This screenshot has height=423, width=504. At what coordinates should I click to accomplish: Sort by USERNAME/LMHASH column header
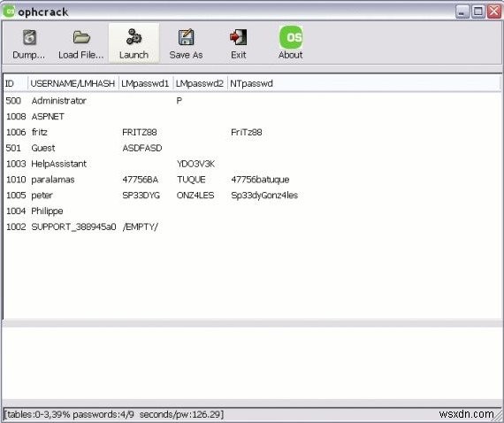tap(73, 84)
